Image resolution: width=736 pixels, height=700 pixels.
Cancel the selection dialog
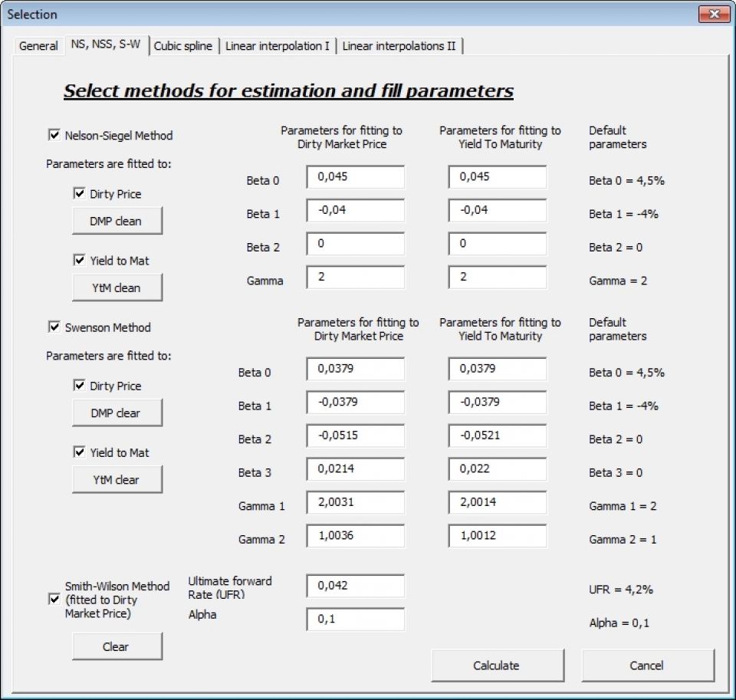point(647,665)
